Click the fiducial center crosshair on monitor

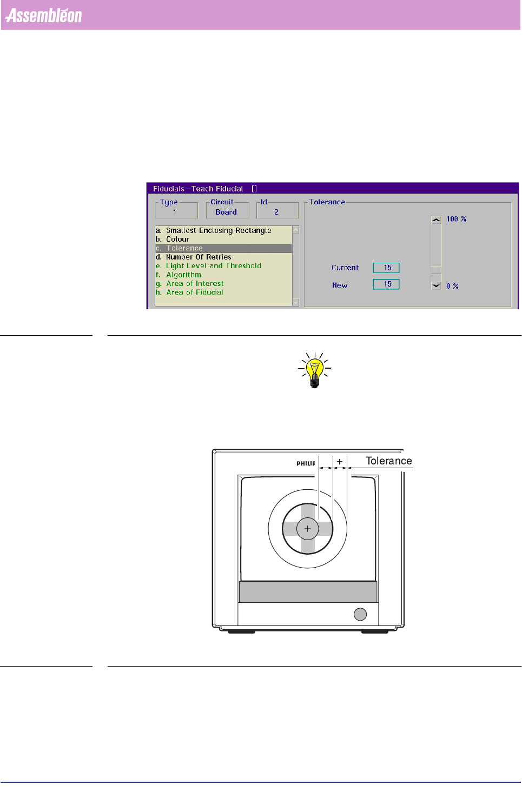[307, 529]
